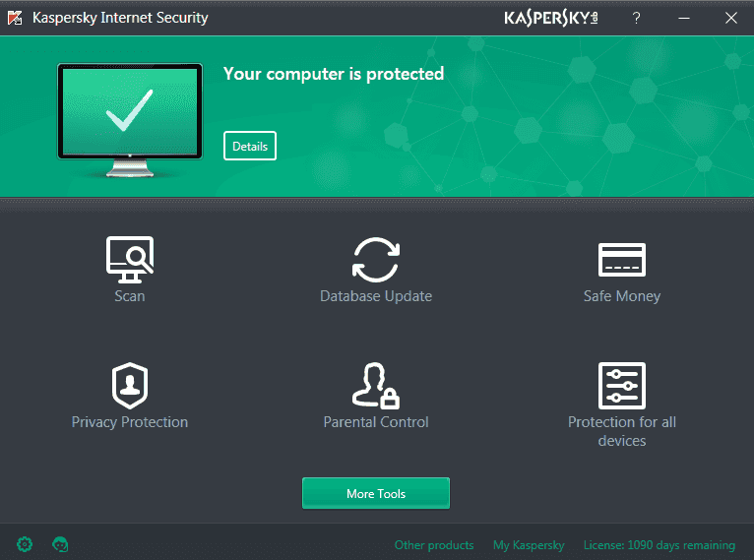Click the Privacy Protection text label

coord(130,422)
